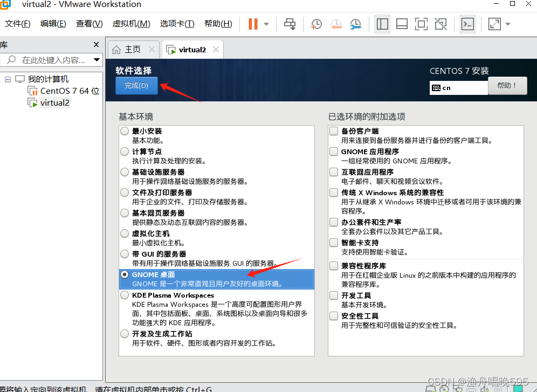Open the 帮助(H) menu
Image resolution: width=537 pixels, height=392 pixels.
pyautogui.click(x=218, y=24)
